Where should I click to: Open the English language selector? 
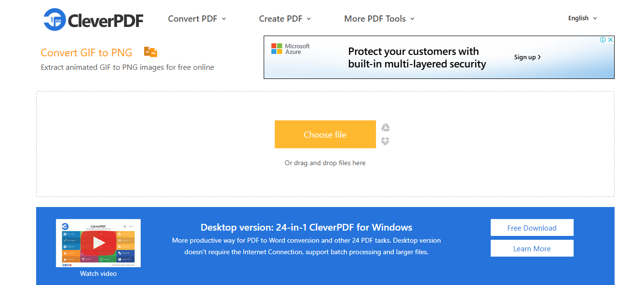point(583,18)
